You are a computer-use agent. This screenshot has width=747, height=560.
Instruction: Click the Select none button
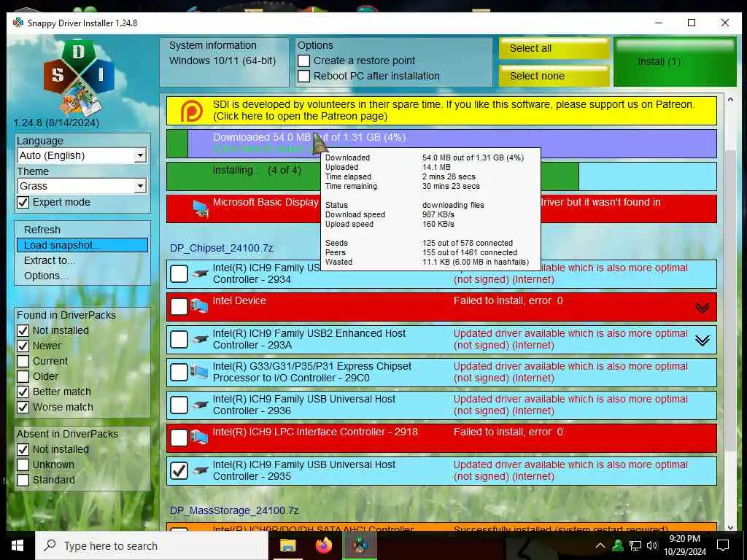pyautogui.click(x=554, y=76)
